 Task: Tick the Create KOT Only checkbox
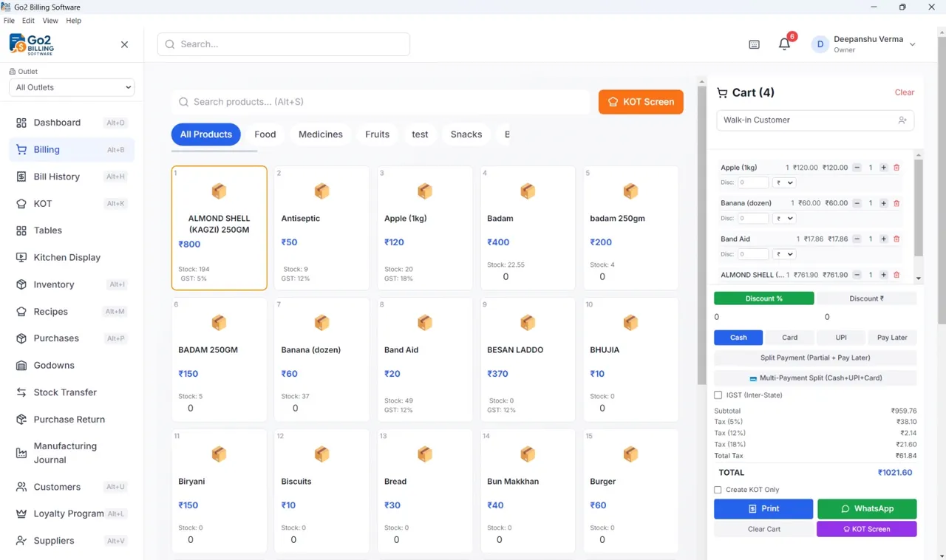[718, 490]
